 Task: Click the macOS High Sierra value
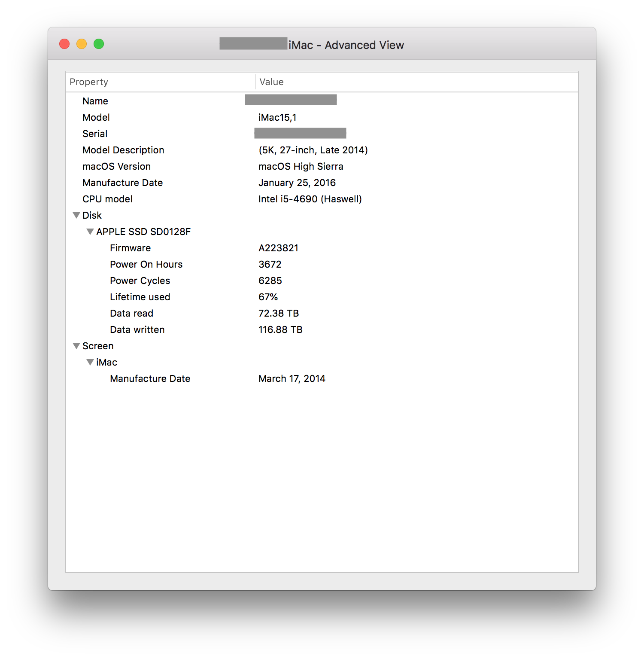[301, 166]
